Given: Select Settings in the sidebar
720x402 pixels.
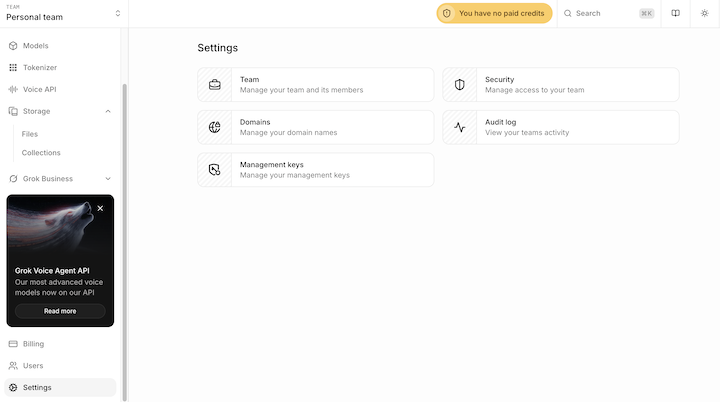Looking at the screenshot, I should [60, 387].
